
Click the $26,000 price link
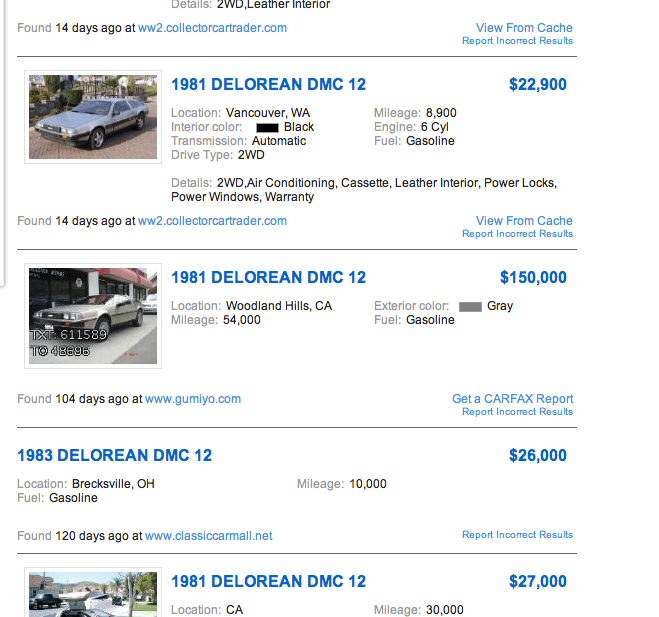click(x=538, y=456)
